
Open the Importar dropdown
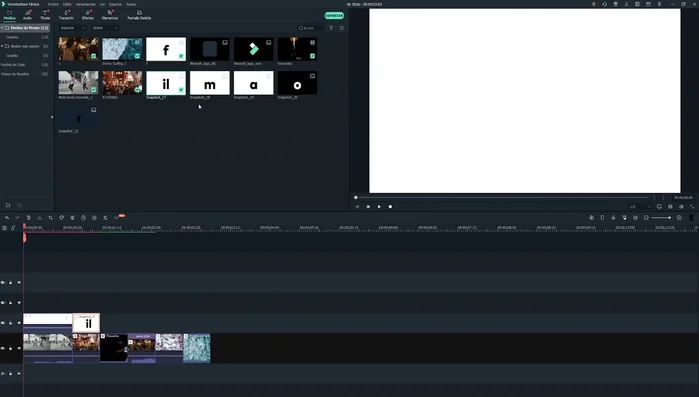(x=72, y=28)
